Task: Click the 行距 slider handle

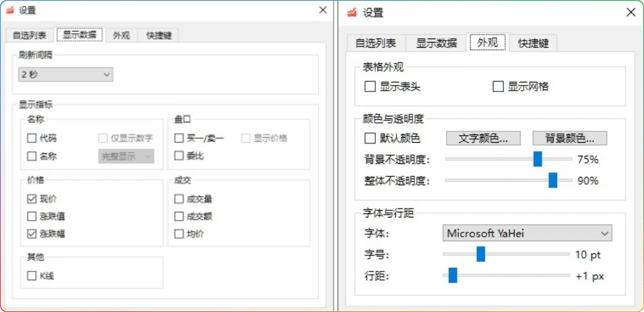Action: tap(452, 275)
